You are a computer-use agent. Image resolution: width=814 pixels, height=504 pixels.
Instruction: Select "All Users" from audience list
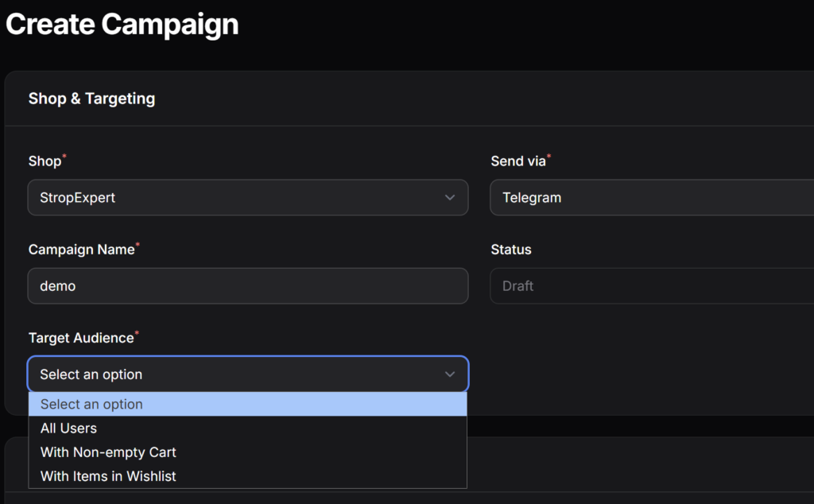pos(69,428)
